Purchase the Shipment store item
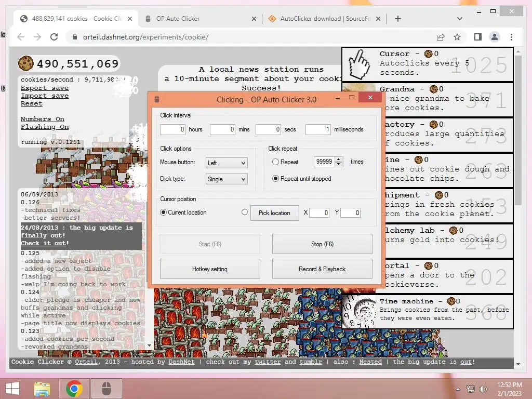 click(449, 205)
